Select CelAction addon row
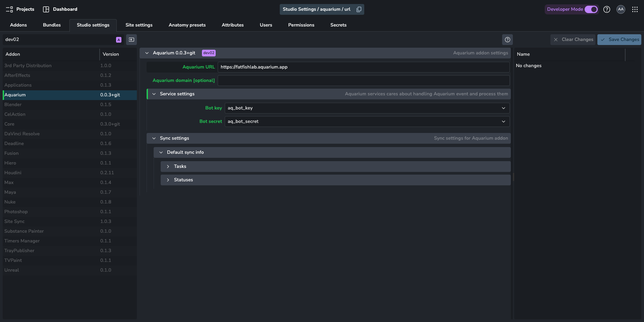This screenshot has height=322, width=644. coord(70,114)
